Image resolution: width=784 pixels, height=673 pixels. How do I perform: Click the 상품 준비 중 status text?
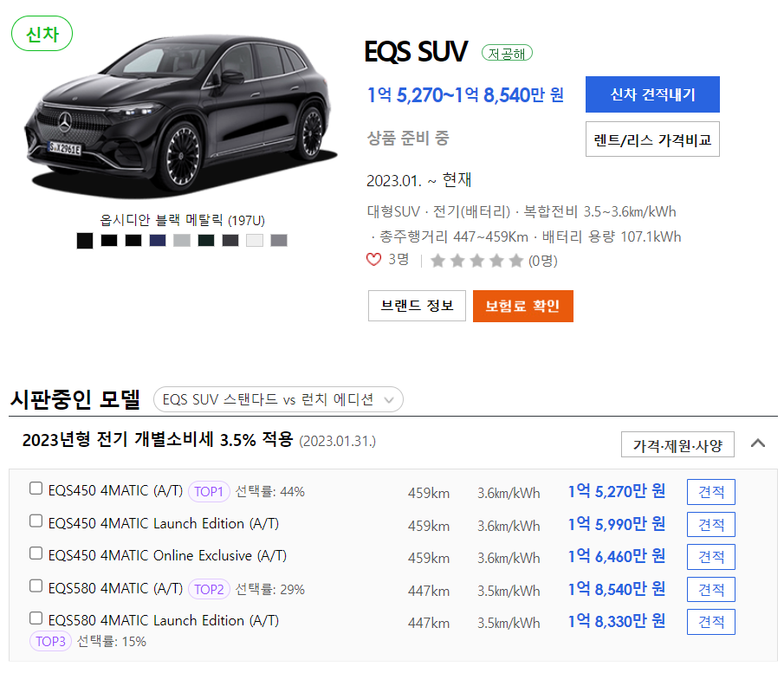408,138
